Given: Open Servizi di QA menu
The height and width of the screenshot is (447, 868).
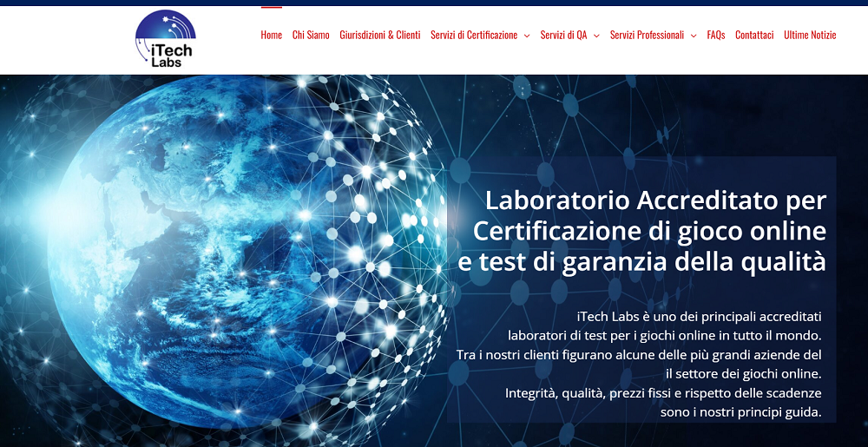Looking at the screenshot, I should coord(563,35).
